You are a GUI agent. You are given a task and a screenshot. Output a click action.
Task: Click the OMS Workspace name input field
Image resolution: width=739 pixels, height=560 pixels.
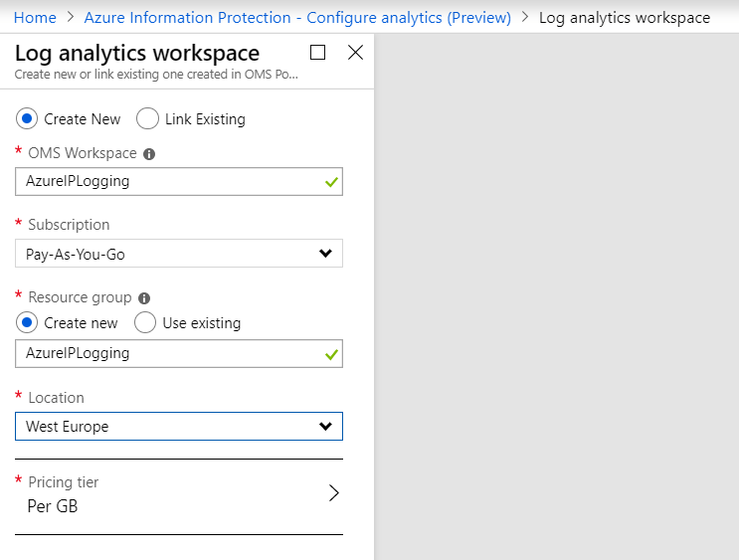pyautogui.click(x=179, y=181)
